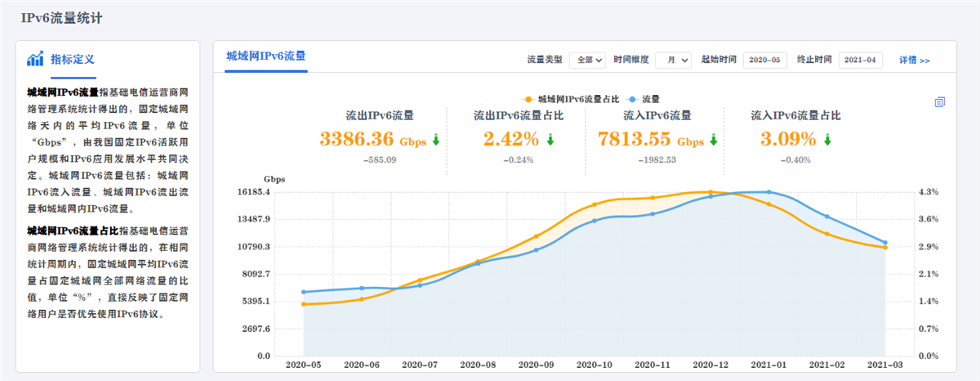
Task: Click green down arrow beside 3386.36 Gbps
Action: click(436, 140)
